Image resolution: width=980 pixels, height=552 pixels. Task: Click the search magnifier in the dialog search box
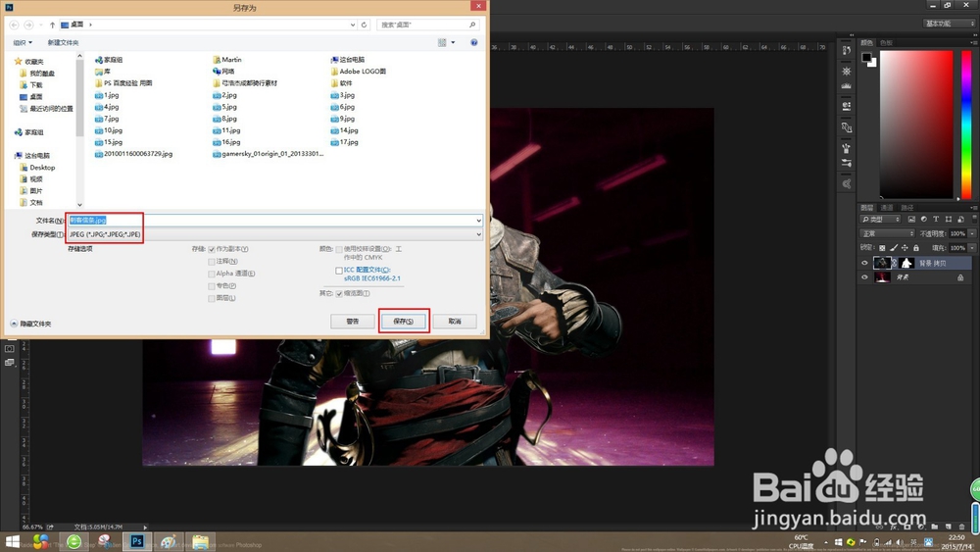tap(472, 25)
